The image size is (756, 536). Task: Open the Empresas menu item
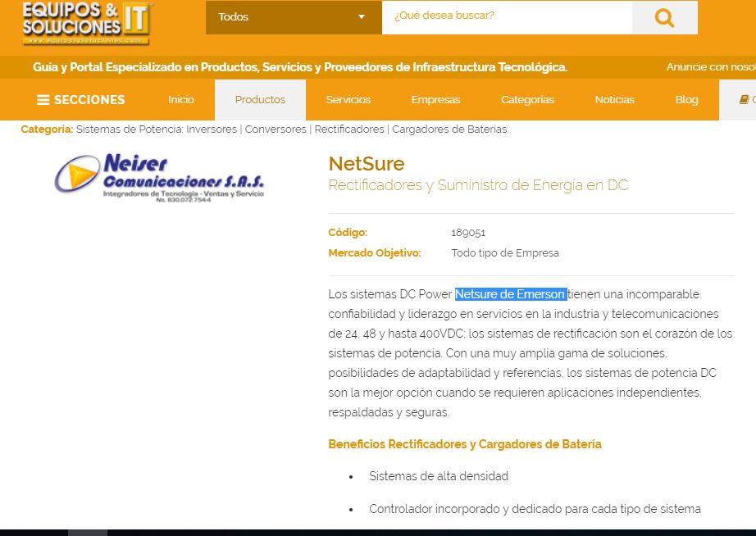tap(435, 100)
